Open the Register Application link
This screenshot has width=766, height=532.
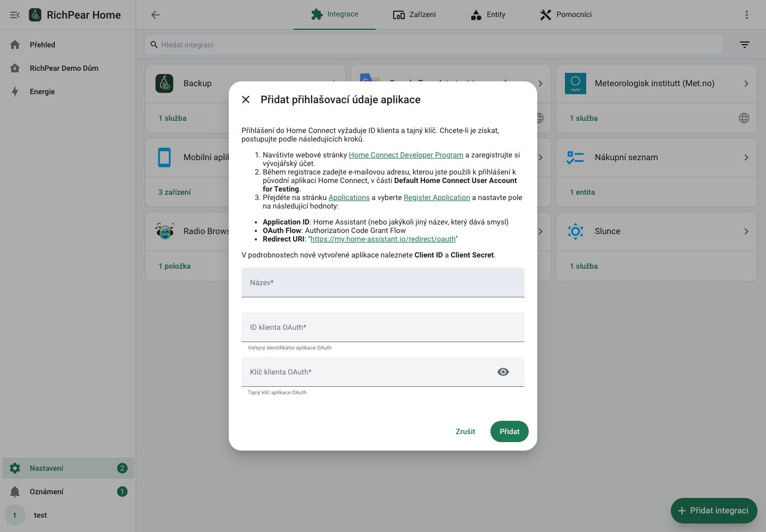437,197
